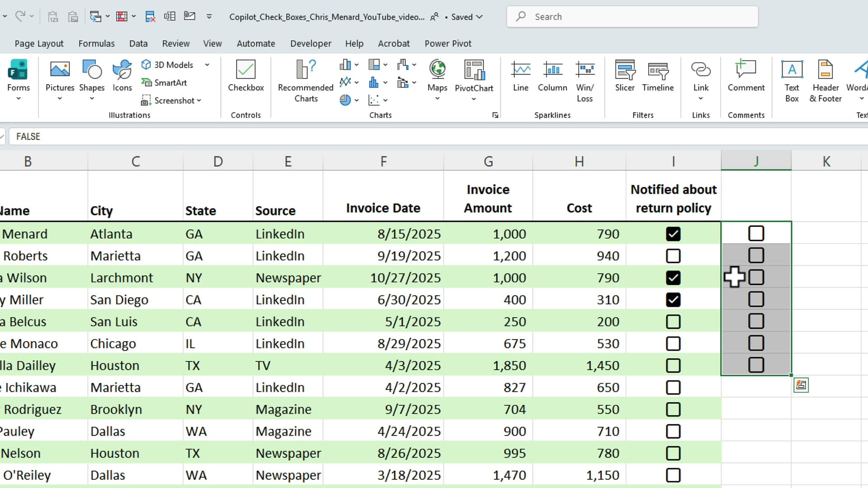The image size is (868, 488).
Task: Insert a scatter or bubble chart
Action: pyautogui.click(x=374, y=100)
